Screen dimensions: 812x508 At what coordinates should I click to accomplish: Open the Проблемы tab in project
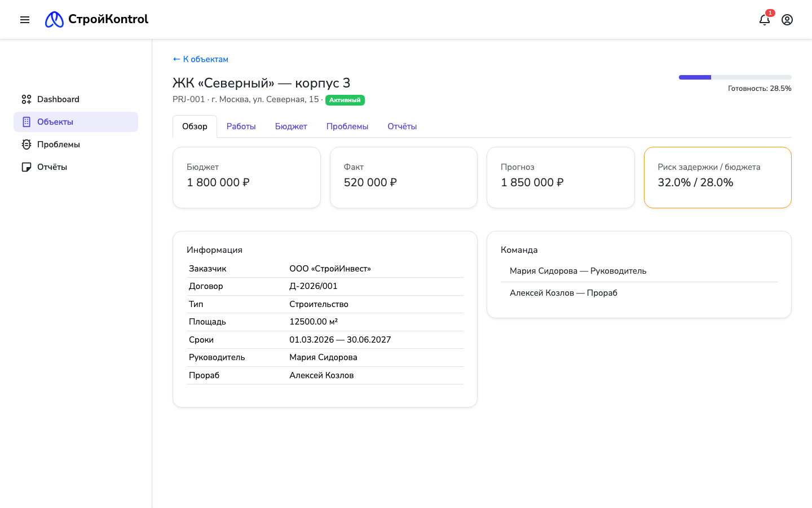pyautogui.click(x=347, y=126)
